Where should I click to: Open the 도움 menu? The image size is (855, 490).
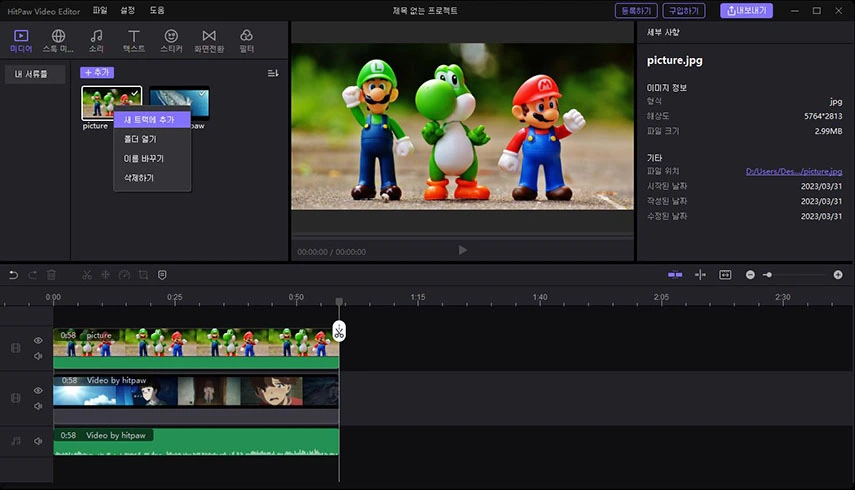(x=157, y=10)
